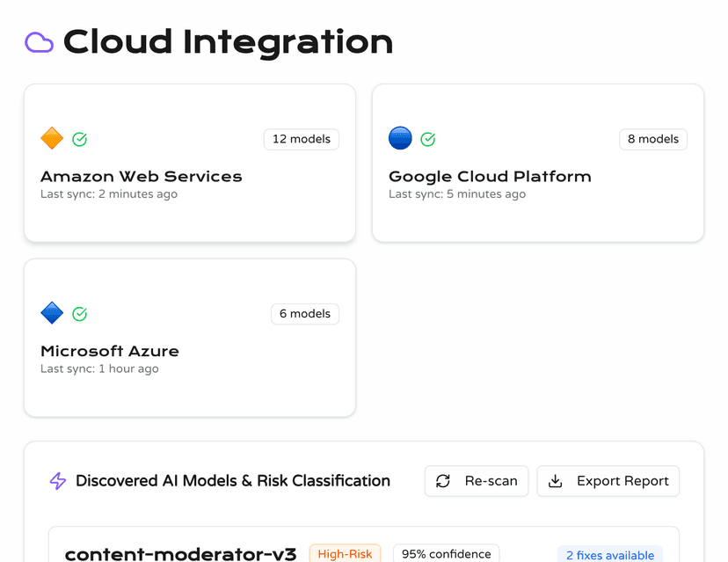This screenshot has height=562, width=728.
Task: Click the lightning bolt icon beside Discovered AI Models
Action: 58,481
